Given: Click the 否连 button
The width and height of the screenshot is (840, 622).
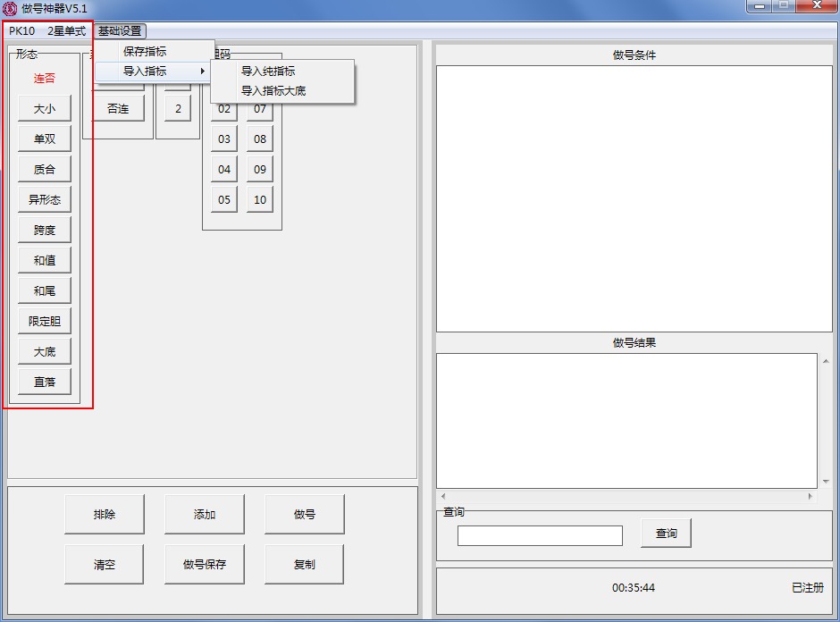Looking at the screenshot, I should [118, 109].
